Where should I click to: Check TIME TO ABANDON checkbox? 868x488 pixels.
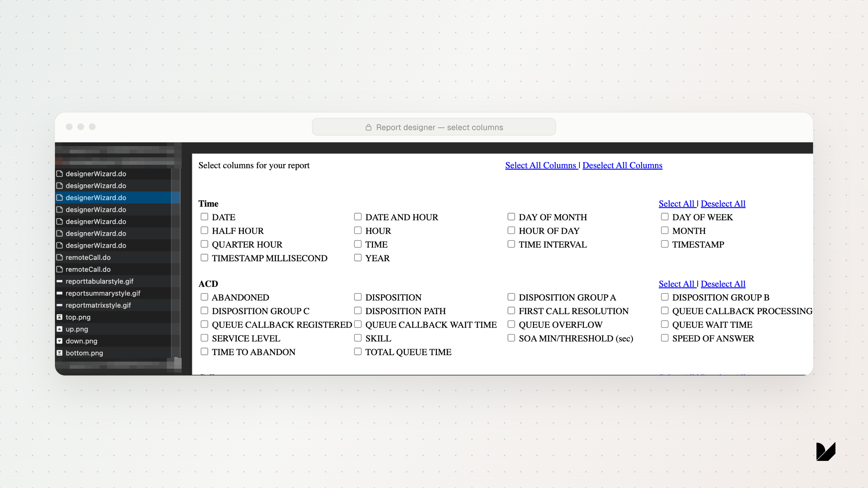204,351
